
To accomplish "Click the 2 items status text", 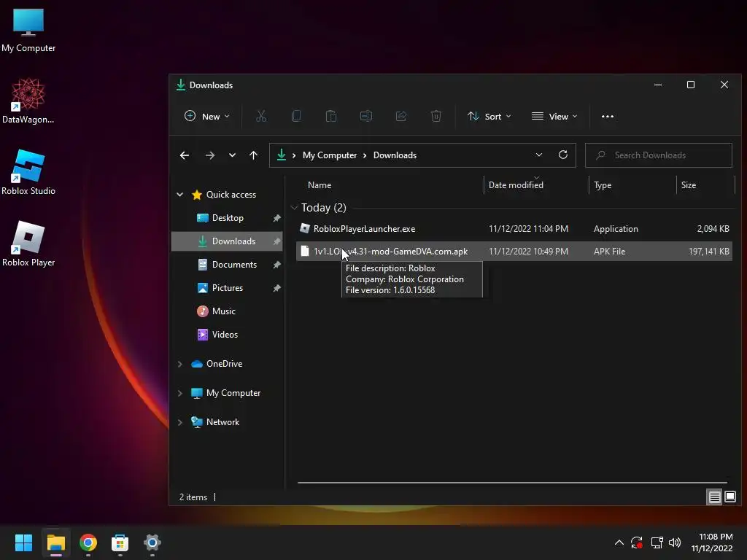I will click(193, 497).
